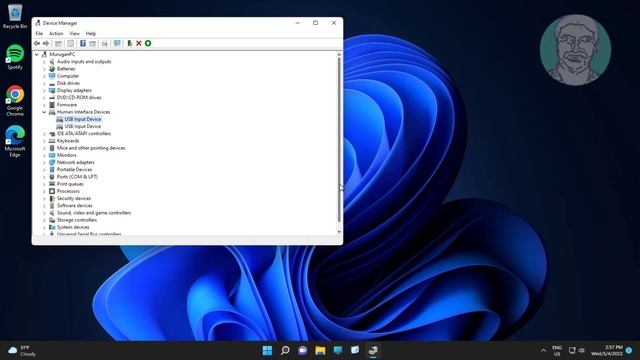Click Scan for hardware changes monitor icon
Screen dimensions: 640x360
point(117,43)
